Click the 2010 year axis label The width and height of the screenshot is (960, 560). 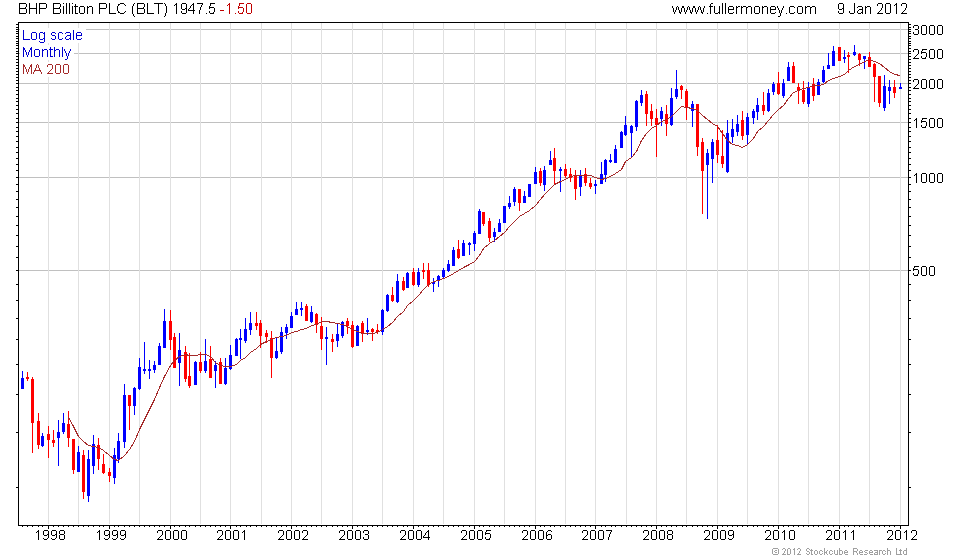click(x=779, y=536)
